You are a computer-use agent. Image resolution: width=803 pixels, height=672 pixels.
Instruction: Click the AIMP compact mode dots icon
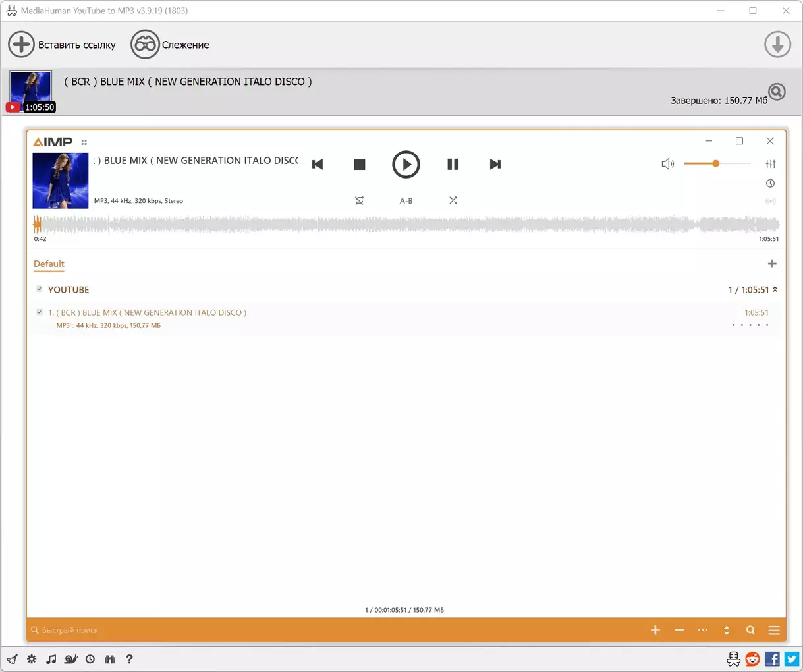pos(84,142)
